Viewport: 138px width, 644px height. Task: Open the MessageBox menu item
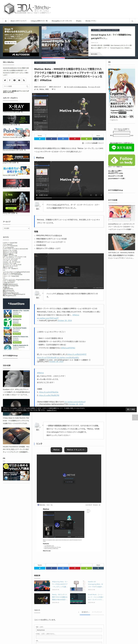(x=62, y=21)
